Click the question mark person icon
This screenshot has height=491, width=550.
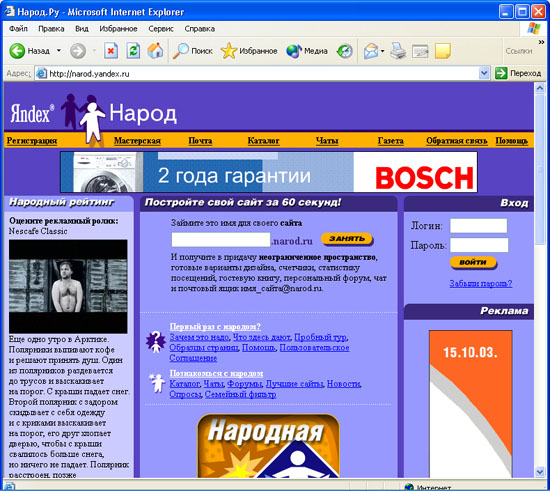pos(155,342)
